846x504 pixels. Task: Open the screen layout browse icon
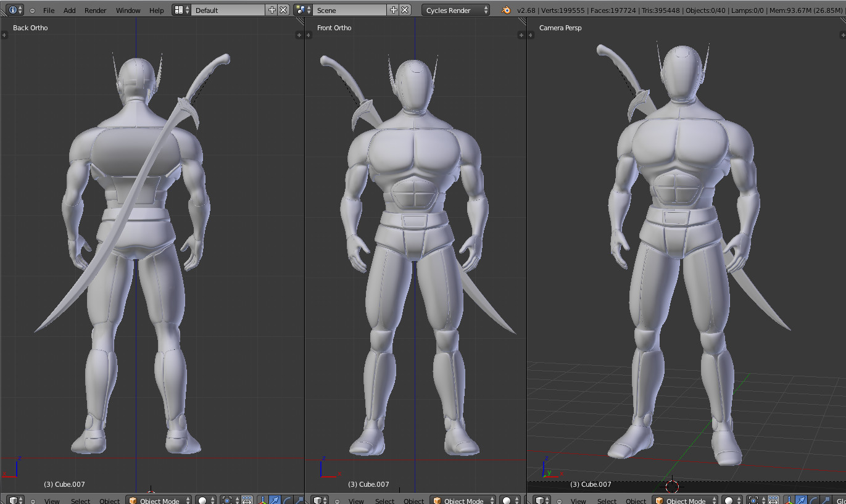[x=181, y=10]
